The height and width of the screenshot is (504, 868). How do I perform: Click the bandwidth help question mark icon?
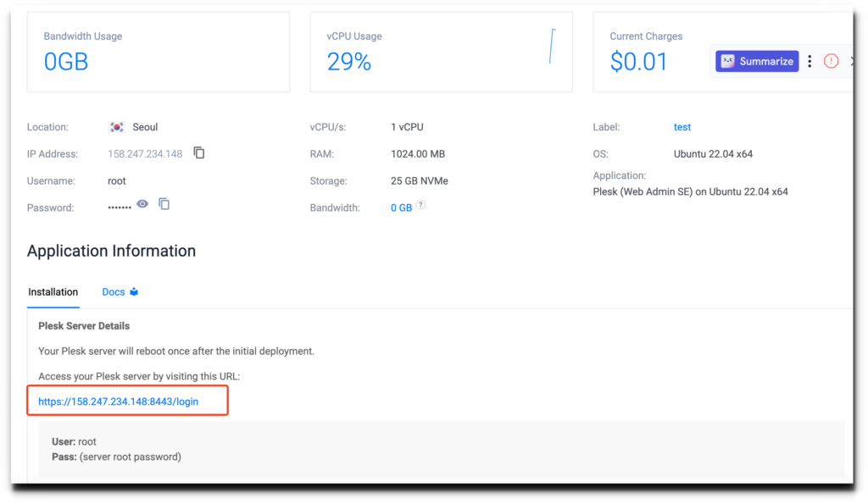click(420, 205)
